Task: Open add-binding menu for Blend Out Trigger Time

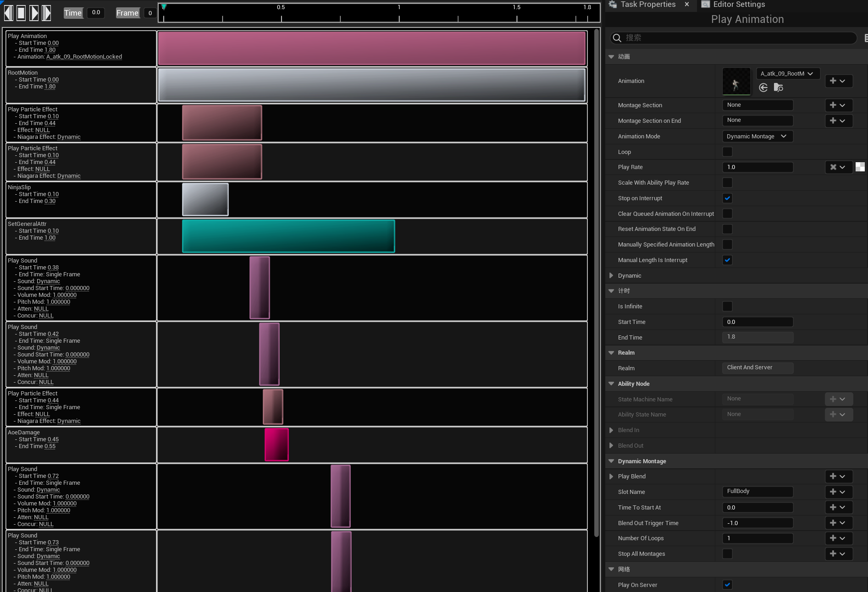Action: click(839, 523)
